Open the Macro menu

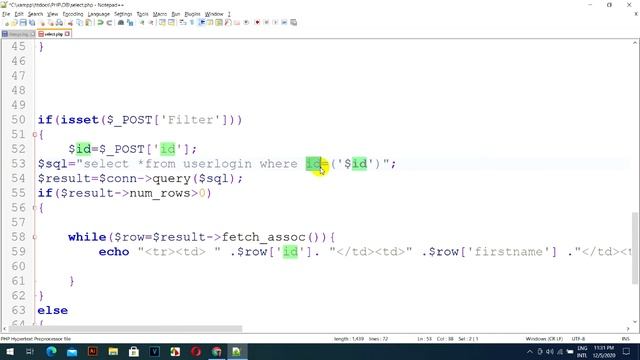(160, 14)
